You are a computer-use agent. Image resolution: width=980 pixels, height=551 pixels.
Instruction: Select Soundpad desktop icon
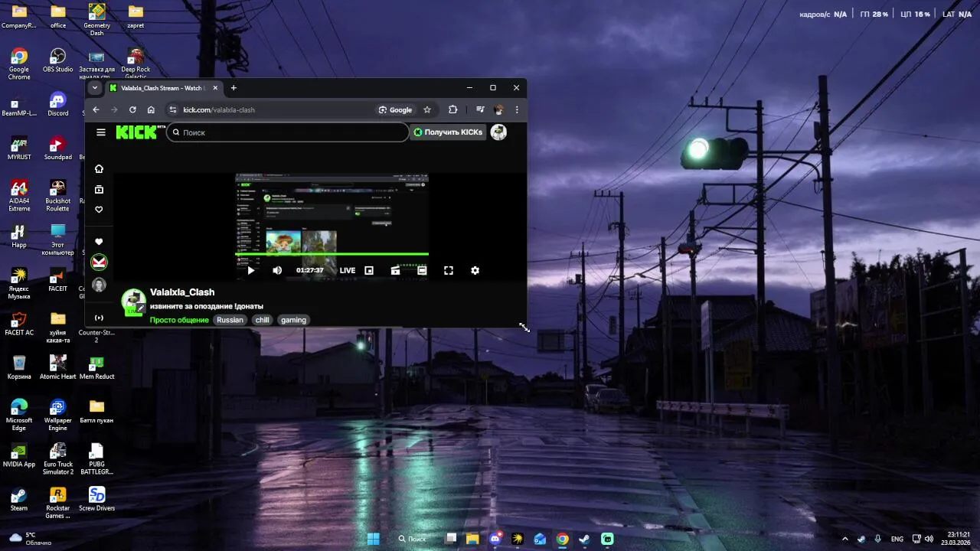(x=58, y=148)
